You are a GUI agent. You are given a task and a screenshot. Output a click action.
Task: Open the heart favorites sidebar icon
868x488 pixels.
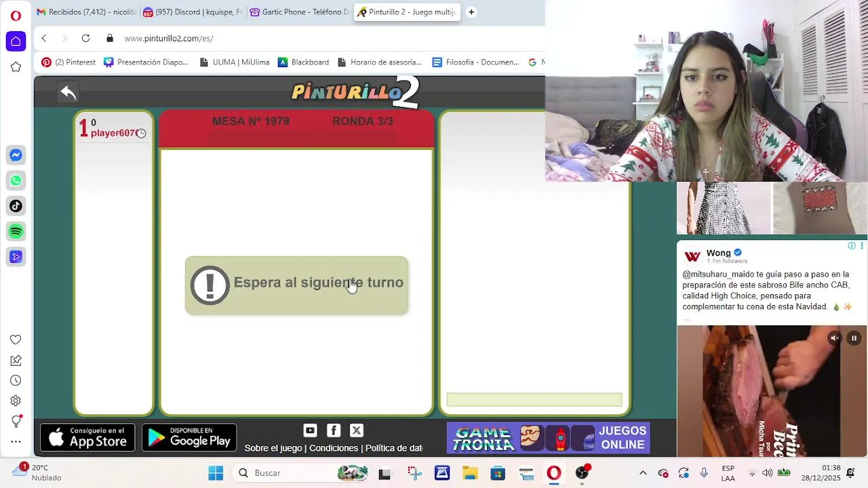[x=16, y=340]
